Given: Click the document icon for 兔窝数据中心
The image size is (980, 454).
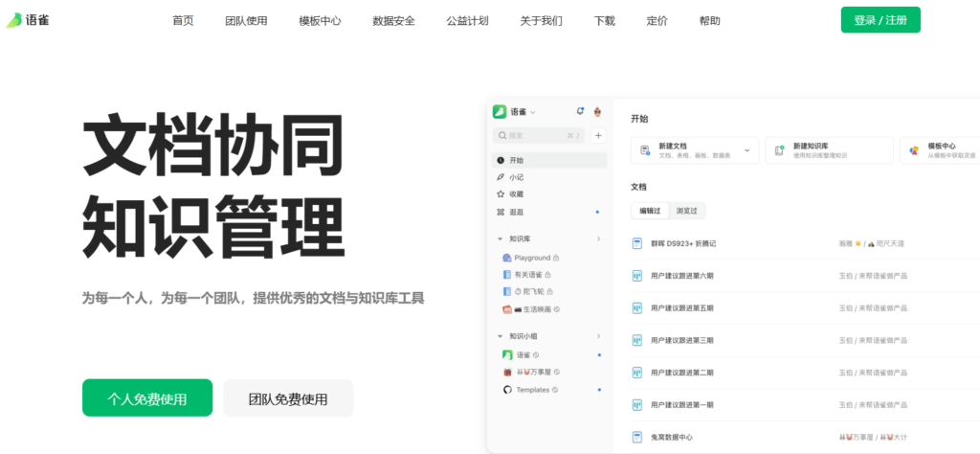Looking at the screenshot, I should [x=637, y=437].
